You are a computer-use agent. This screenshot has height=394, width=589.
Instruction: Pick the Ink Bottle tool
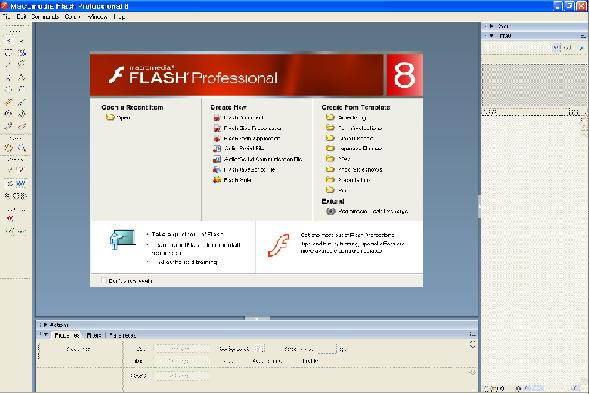coord(9,113)
